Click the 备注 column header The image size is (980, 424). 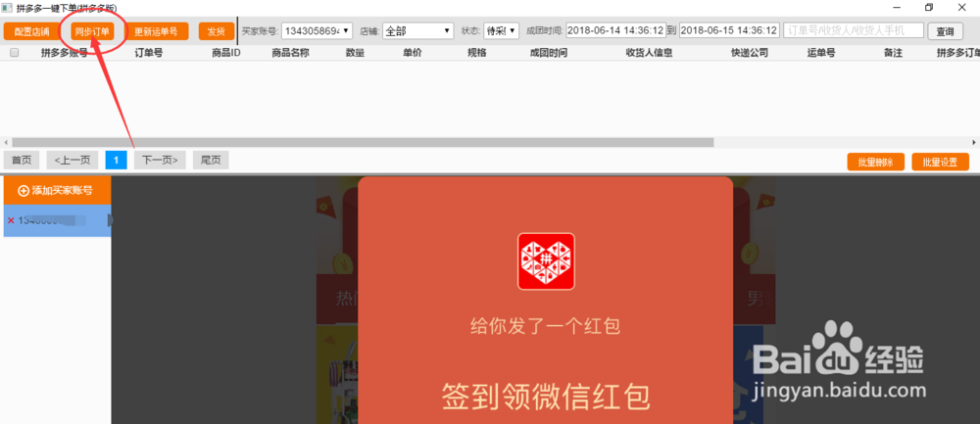click(893, 53)
